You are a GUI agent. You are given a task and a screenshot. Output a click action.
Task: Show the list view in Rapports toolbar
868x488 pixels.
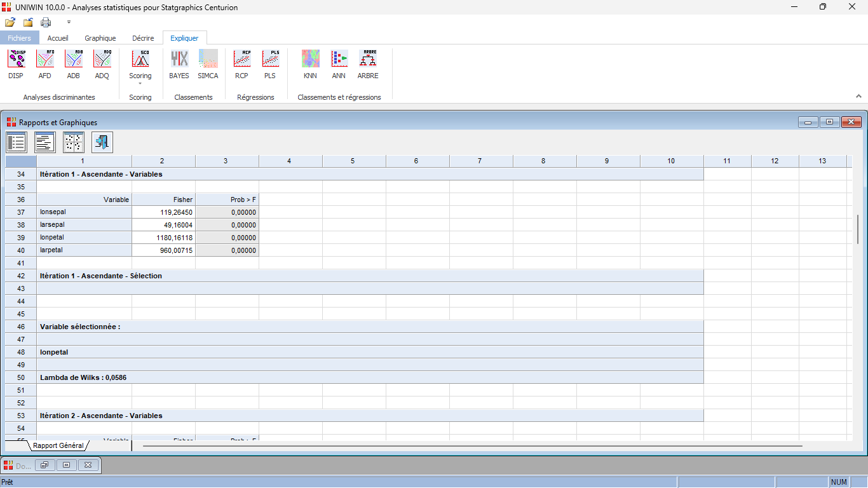pos(17,142)
